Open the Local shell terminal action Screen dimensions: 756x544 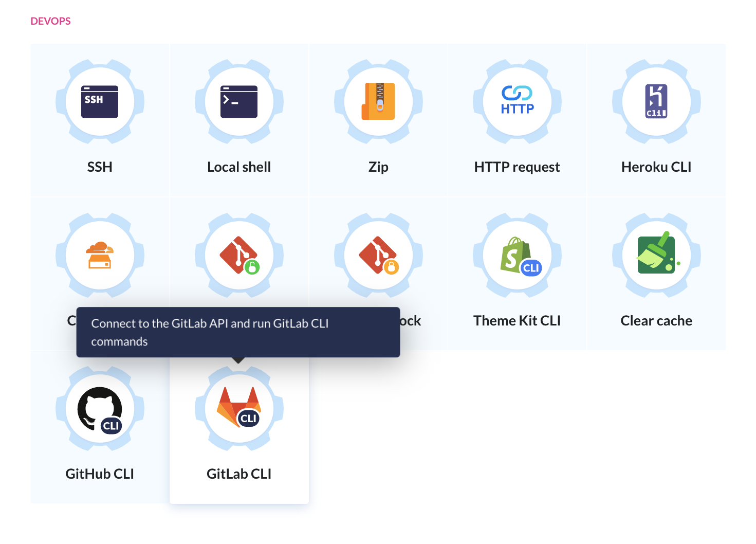239,101
